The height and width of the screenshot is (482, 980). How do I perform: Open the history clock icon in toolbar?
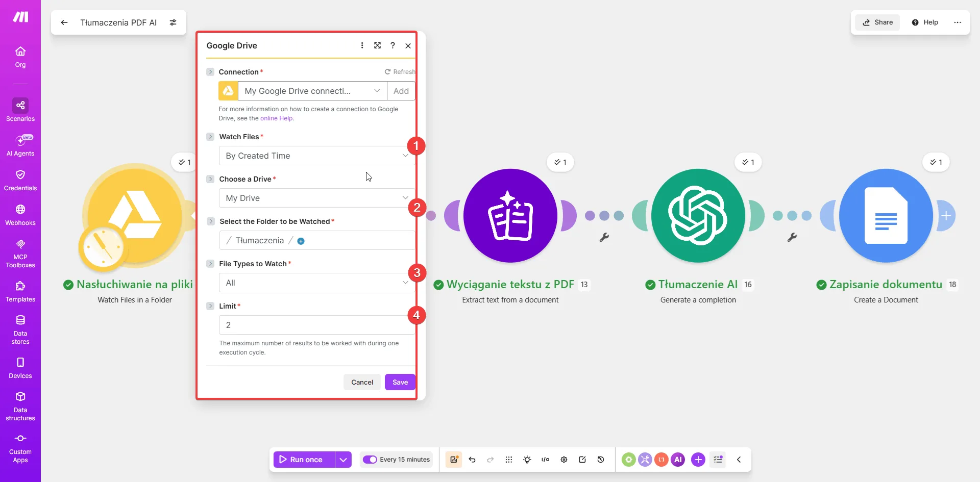(601, 460)
